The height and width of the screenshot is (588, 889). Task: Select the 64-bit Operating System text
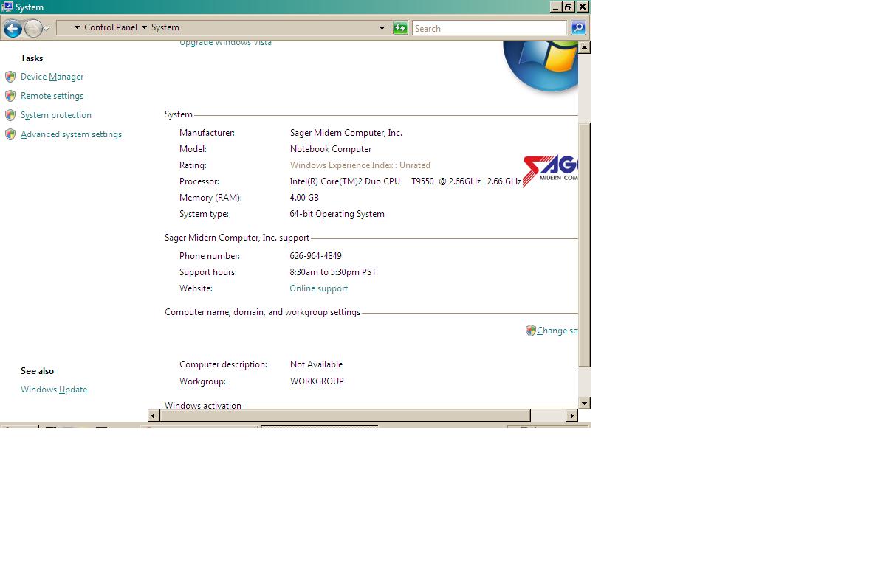[x=337, y=214]
